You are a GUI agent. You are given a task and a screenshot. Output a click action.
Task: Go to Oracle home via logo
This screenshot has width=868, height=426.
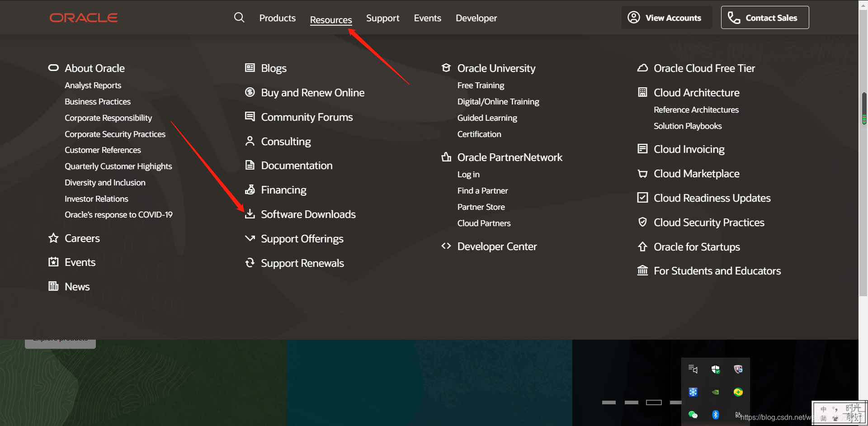84,18
